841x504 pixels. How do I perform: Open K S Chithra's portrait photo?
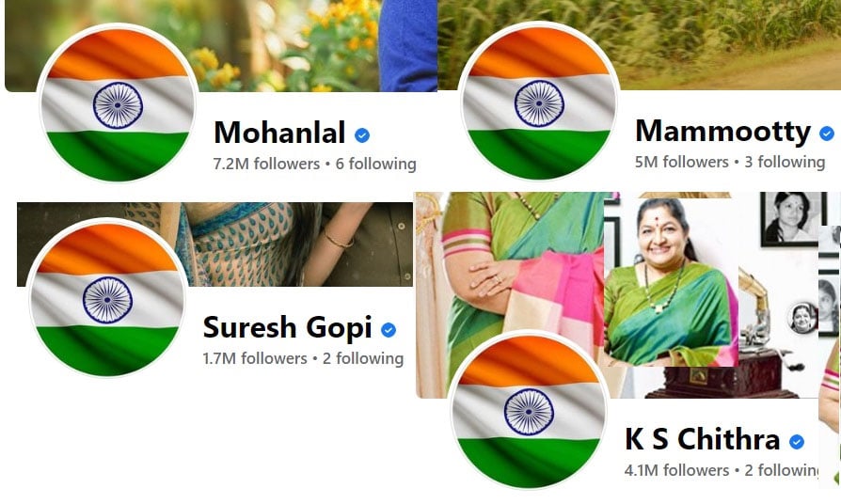[x=671, y=282]
